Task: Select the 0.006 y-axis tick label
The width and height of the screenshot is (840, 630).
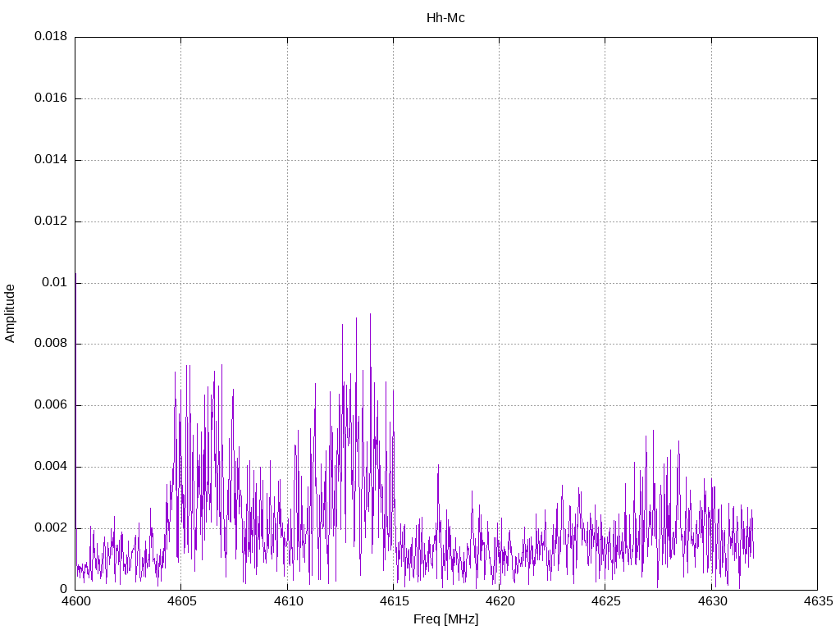Action: pos(51,405)
